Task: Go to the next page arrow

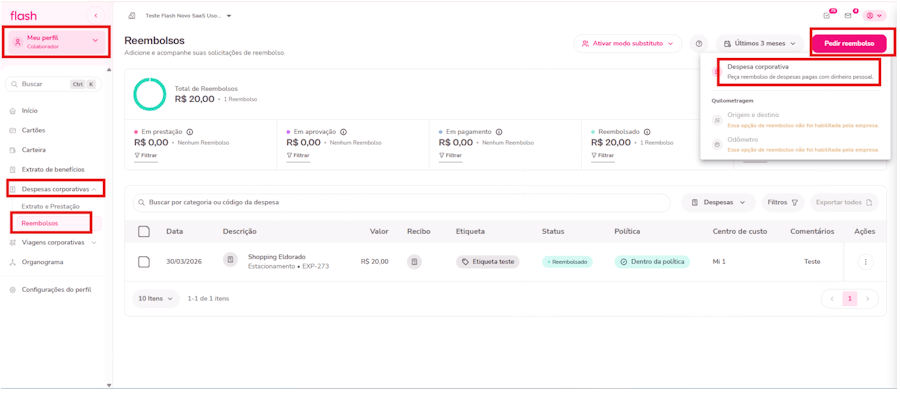Action: (x=868, y=299)
